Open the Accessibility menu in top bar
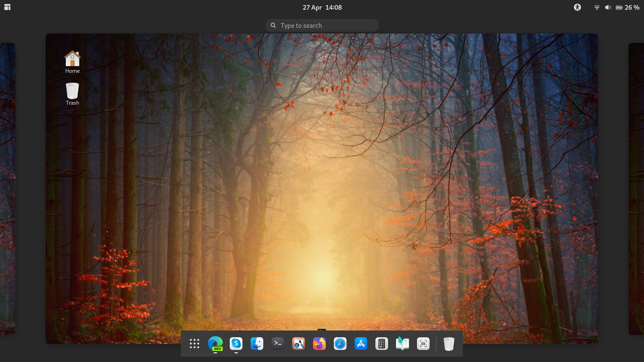The width and height of the screenshot is (644, 362). click(577, 7)
